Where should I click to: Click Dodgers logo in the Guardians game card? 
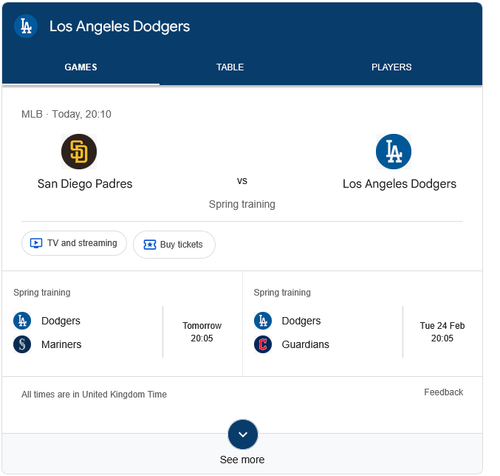point(263,321)
